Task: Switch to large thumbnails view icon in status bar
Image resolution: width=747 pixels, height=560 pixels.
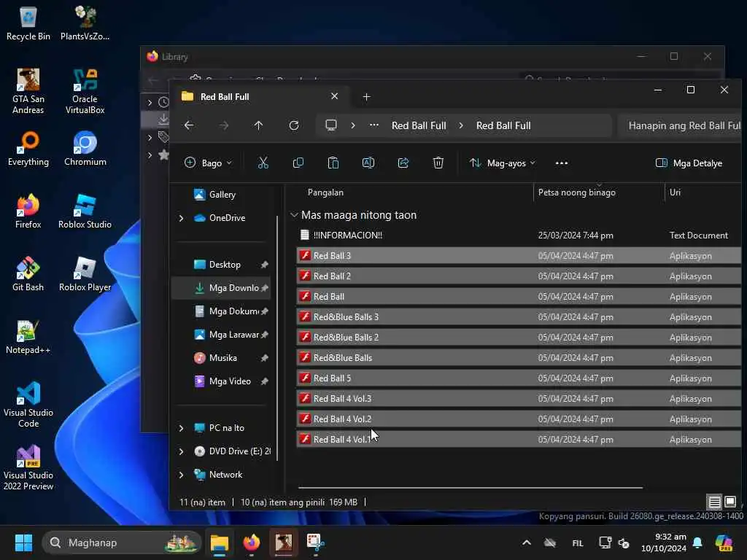Action: [729, 502]
